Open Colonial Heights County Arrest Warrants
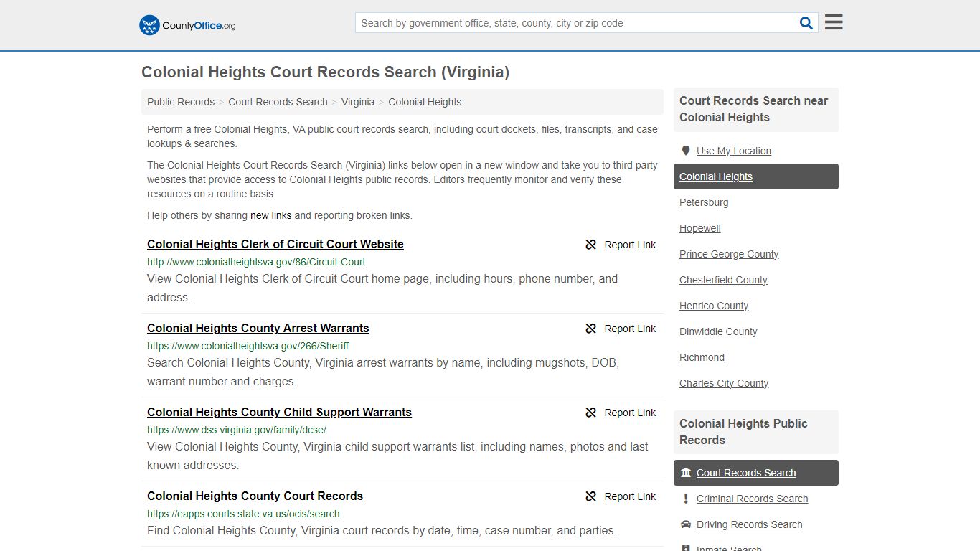This screenshot has width=980, height=551. pos(258,329)
